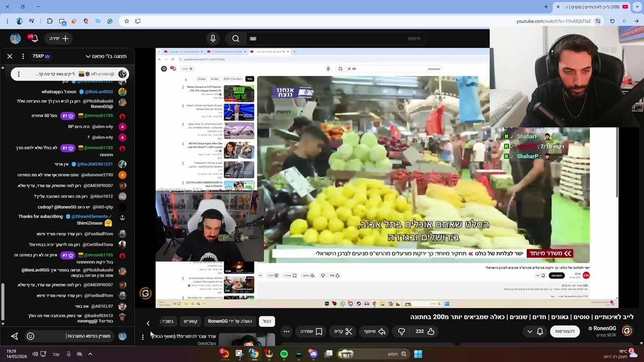The height and width of the screenshot is (362, 644).
Task: Open Spotify from the taskbar
Action: [284, 354]
